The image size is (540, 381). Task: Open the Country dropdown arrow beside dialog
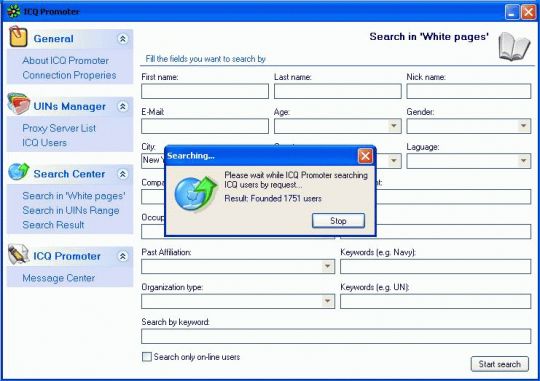coord(394,161)
